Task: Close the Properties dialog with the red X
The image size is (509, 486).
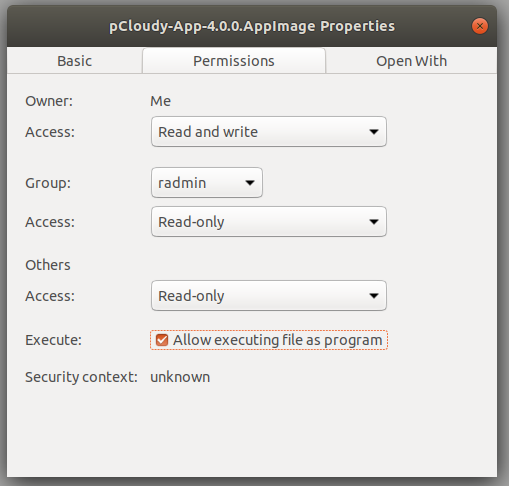Action: click(x=480, y=26)
